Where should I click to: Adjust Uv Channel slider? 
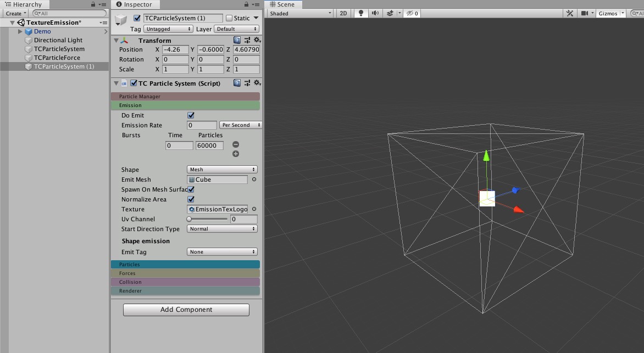click(208, 219)
